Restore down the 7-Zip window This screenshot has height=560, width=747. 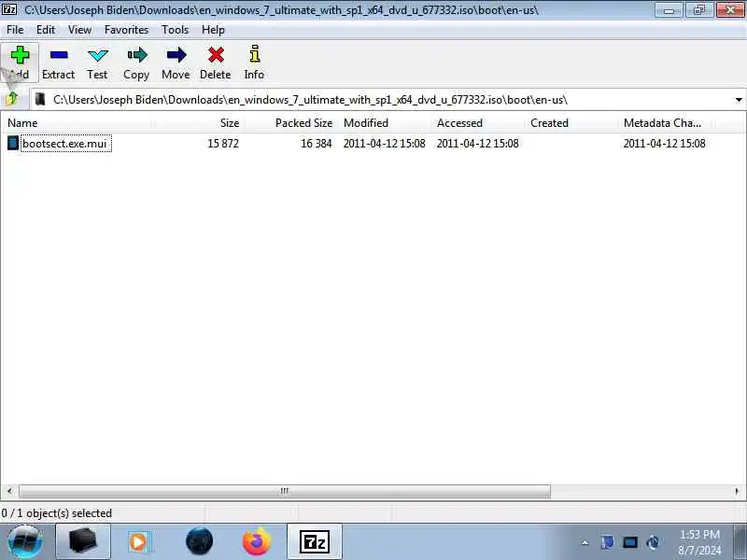coord(698,9)
